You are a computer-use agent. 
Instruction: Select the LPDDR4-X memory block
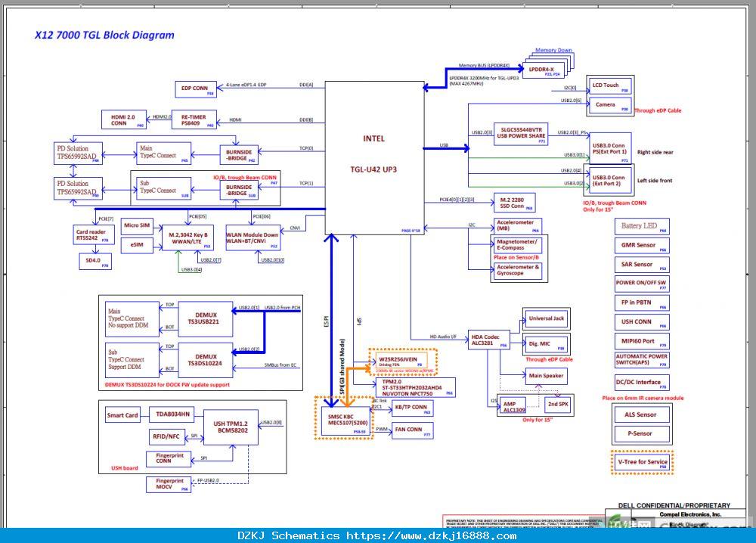pos(542,70)
